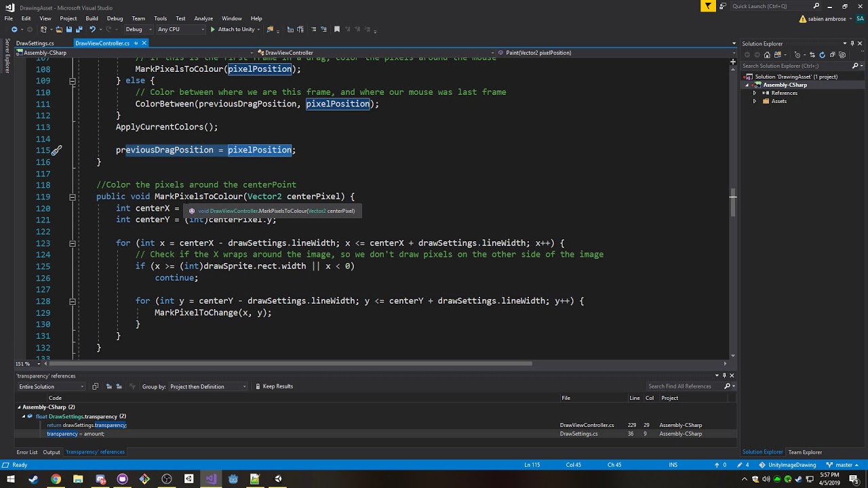The height and width of the screenshot is (488, 868).
Task: Pin the DrawViewController.cs tab
Action: click(x=136, y=43)
